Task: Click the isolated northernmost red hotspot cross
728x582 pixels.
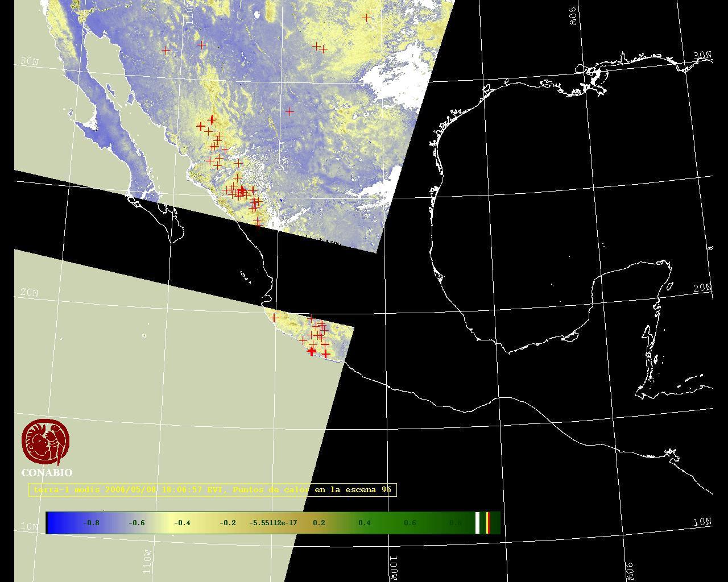Action: point(367,18)
